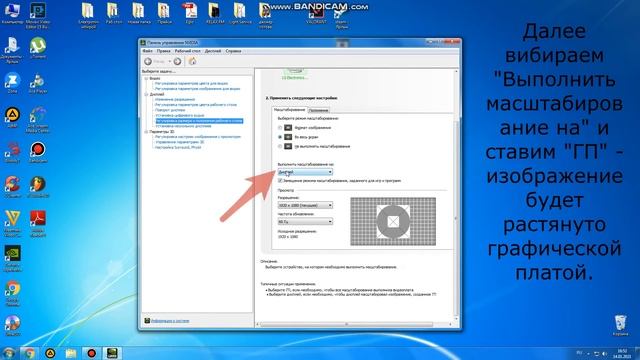Click the Windows Start button
The width and height of the screenshot is (640, 360).
[x=8, y=353]
